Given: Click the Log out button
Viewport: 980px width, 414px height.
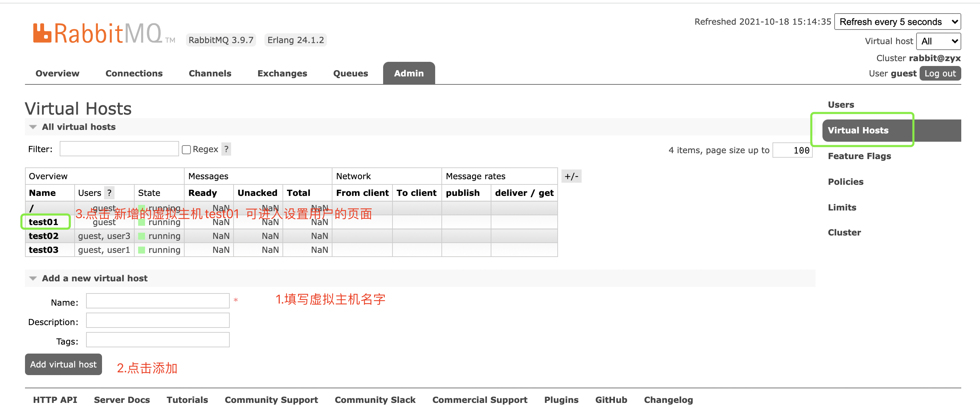Looking at the screenshot, I should click(x=940, y=74).
